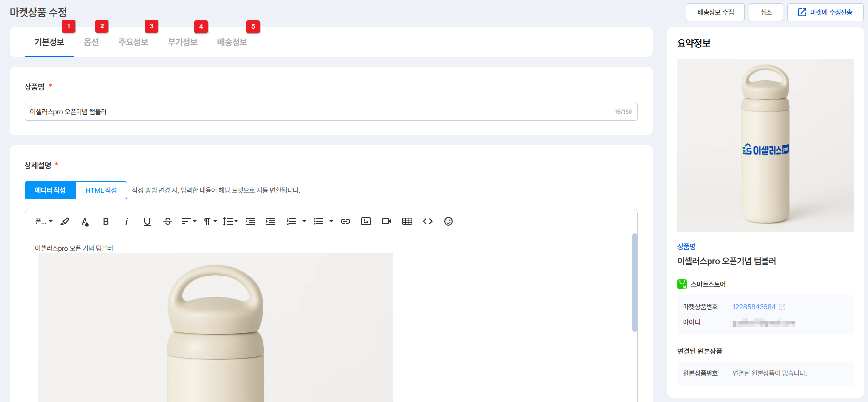The height and width of the screenshot is (402, 868).
Task: Apply strikethrough formatting
Action: click(x=168, y=221)
